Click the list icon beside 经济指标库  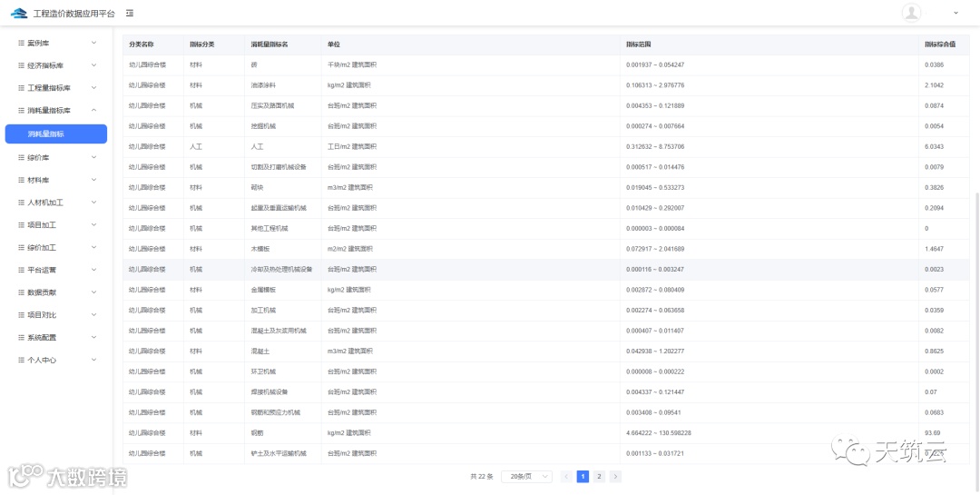coord(21,65)
